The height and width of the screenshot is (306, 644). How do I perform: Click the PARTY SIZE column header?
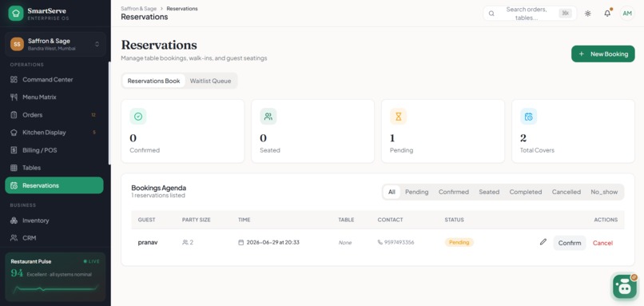tap(196, 220)
